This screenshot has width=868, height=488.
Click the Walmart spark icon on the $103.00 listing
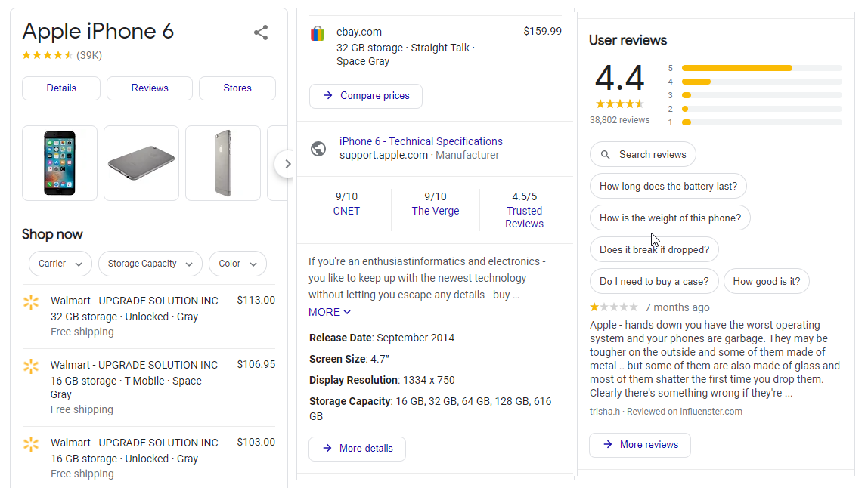[31, 443]
